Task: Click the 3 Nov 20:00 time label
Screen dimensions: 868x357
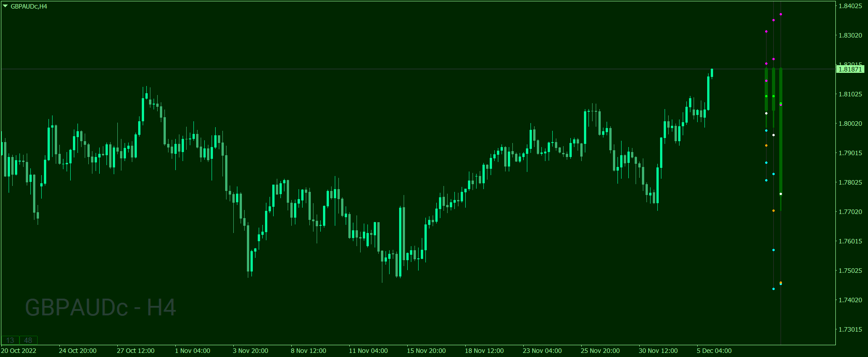Action: [251, 351]
